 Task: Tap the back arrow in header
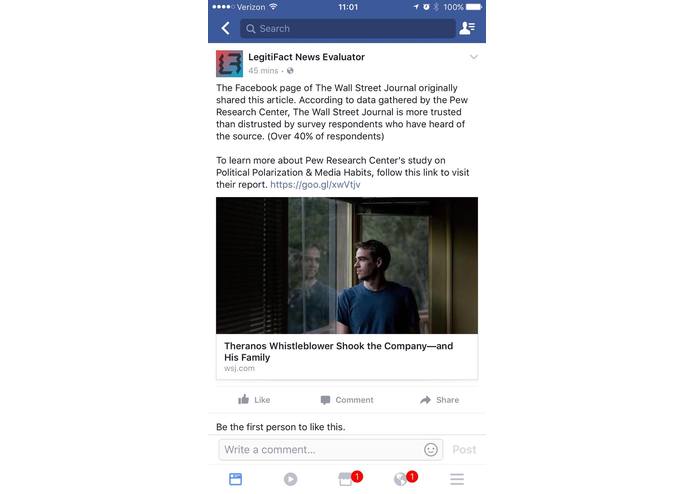tap(225, 28)
